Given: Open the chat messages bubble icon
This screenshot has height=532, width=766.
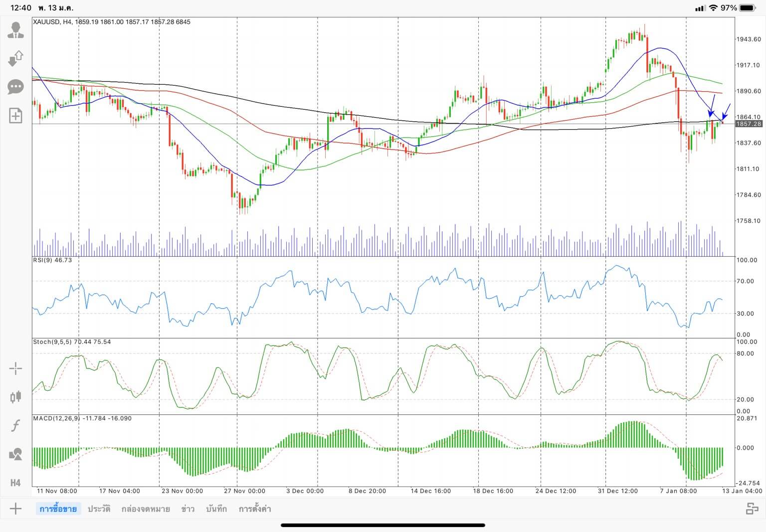Looking at the screenshot, I should [16, 87].
